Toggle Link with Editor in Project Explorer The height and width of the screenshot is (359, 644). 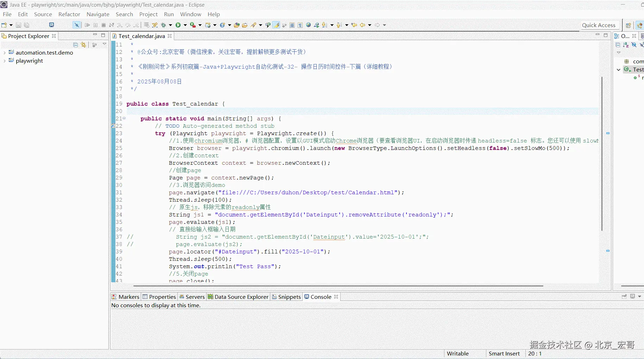[x=83, y=45]
